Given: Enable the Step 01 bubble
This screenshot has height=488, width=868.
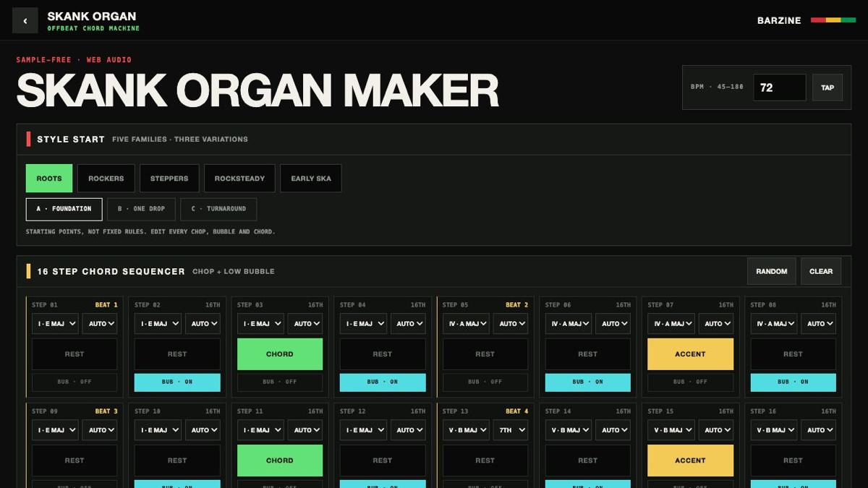Looking at the screenshot, I should click(x=75, y=382).
